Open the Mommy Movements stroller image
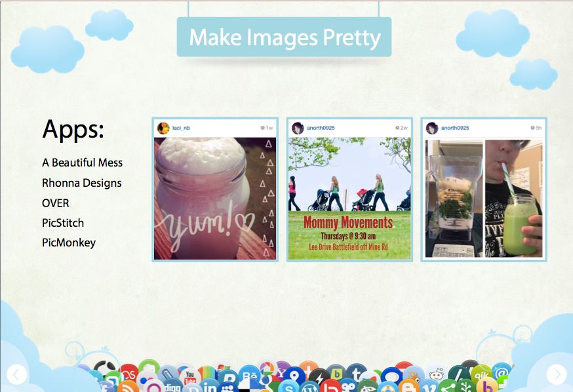573x392 pixels. tap(349, 198)
